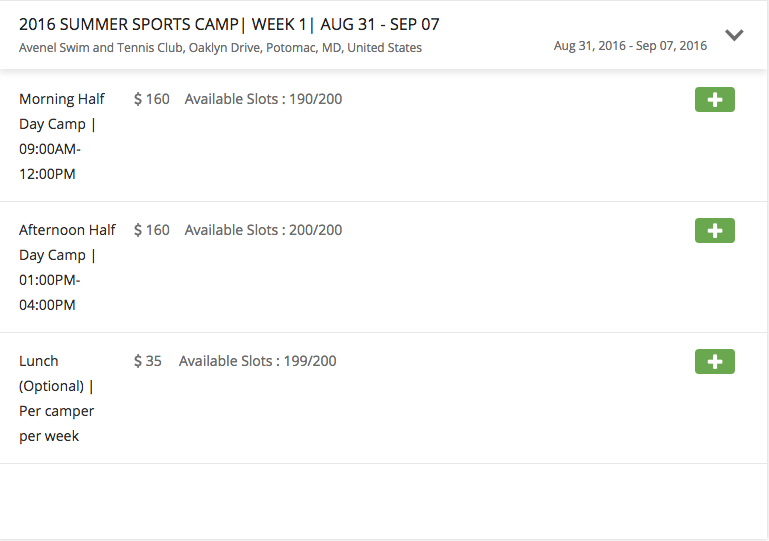Click the $35 Lunch price

coord(148,361)
